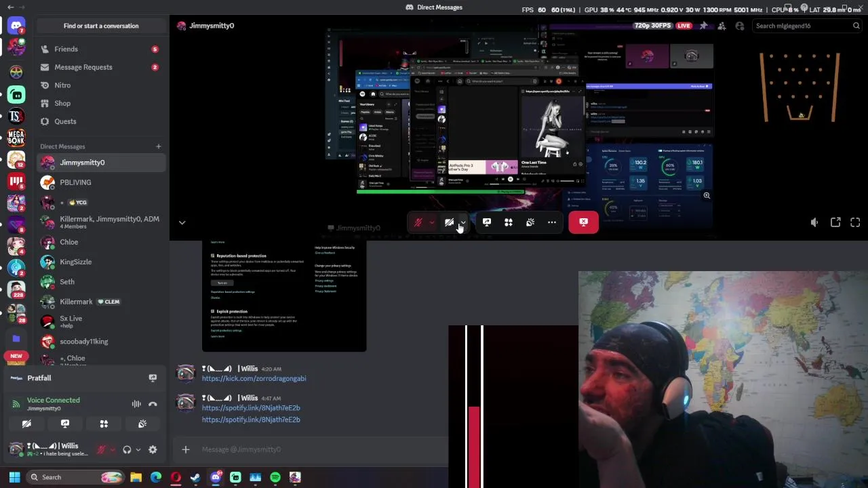
Task: Open the Windows Start menu
Action: pyautogui.click(x=14, y=477)
